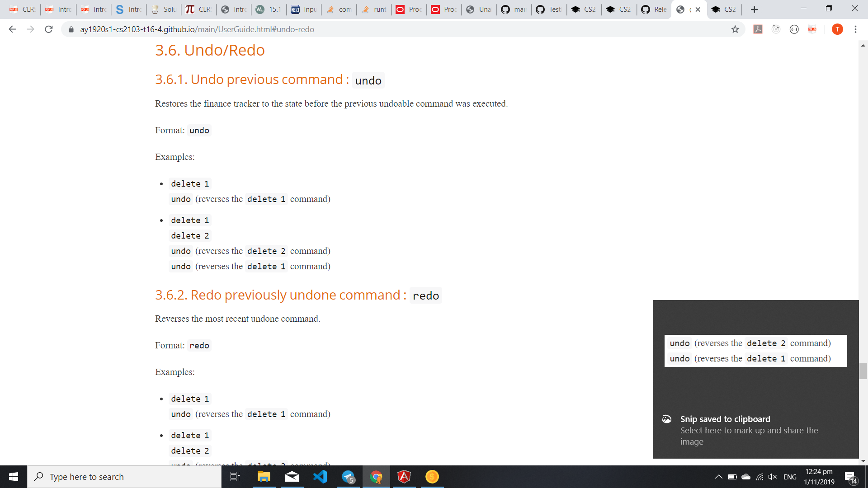Viewport: 868px width, 488px height.
Task: Bookmark this page with the star icon
Action: (735, 29)
